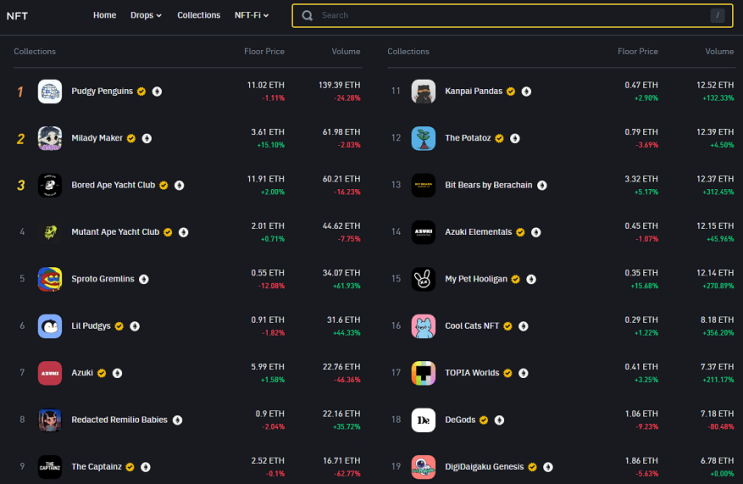Image resolution: width=743 pixels, height=484 pixels.
Task: Click into the Search input field
Action: (512, 16)
